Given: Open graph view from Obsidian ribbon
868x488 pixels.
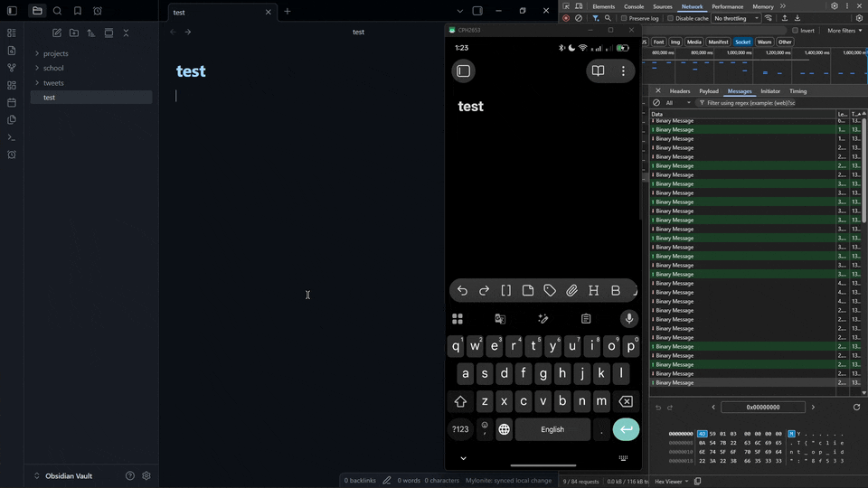Looking at the screenshot, I should [12, 68].
